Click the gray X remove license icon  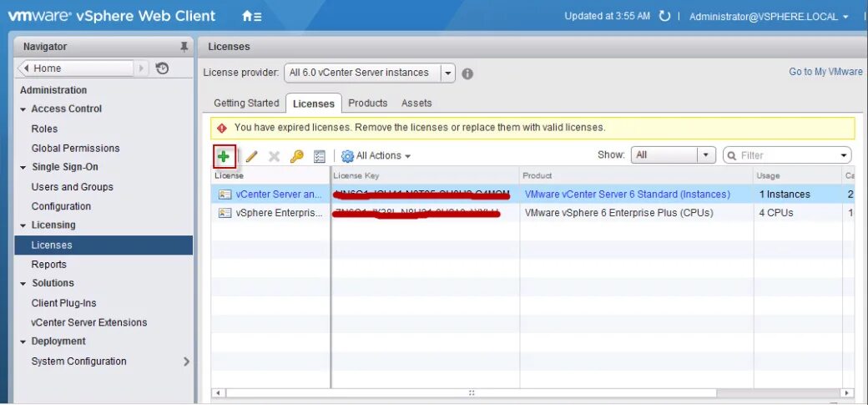(x=274, y=157)
